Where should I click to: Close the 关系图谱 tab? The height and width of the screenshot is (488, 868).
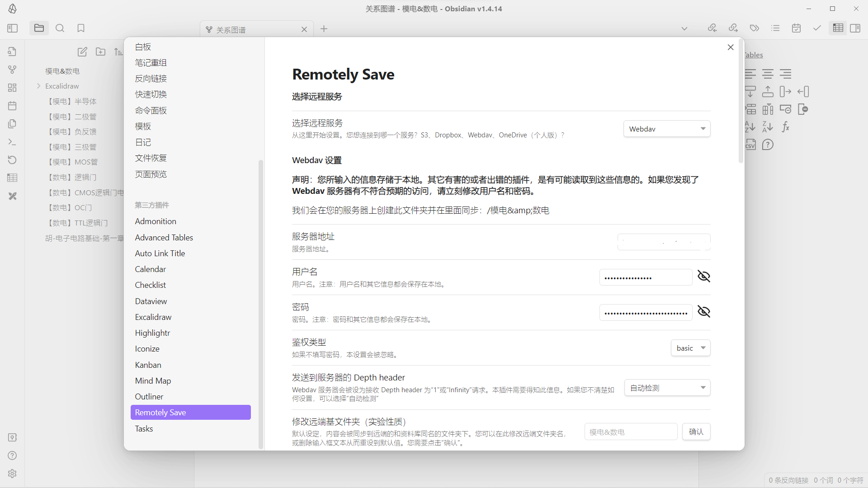tap(304, 29)
